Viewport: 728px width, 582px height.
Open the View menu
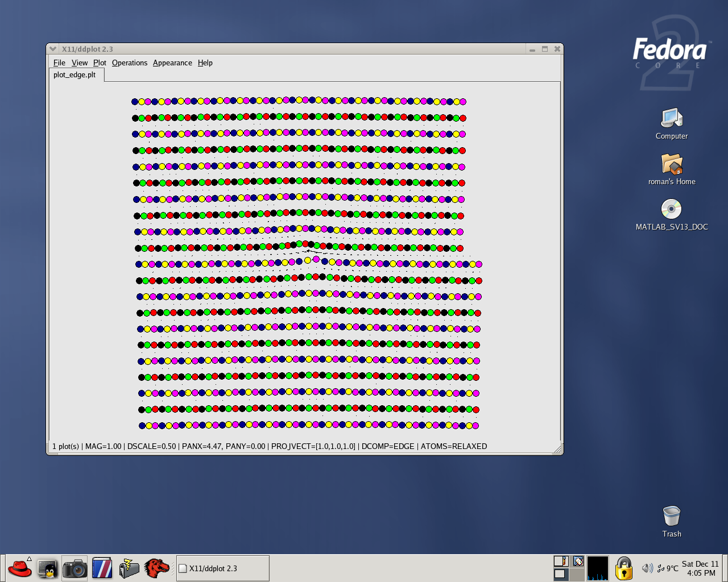tap(80, 63)
